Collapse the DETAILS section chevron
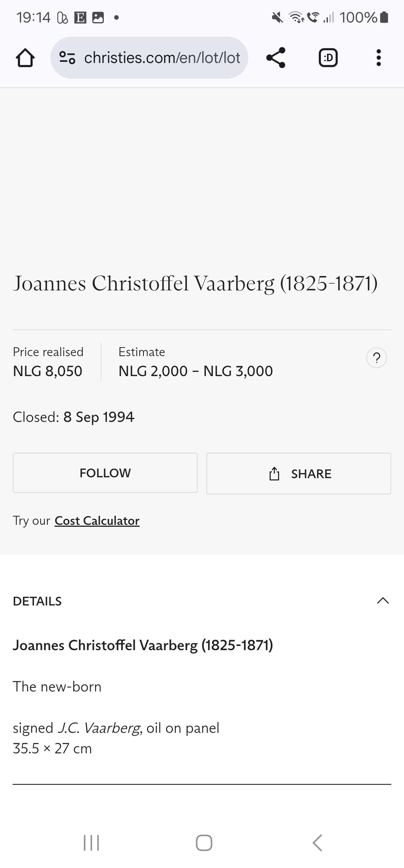 click(383, 600)
